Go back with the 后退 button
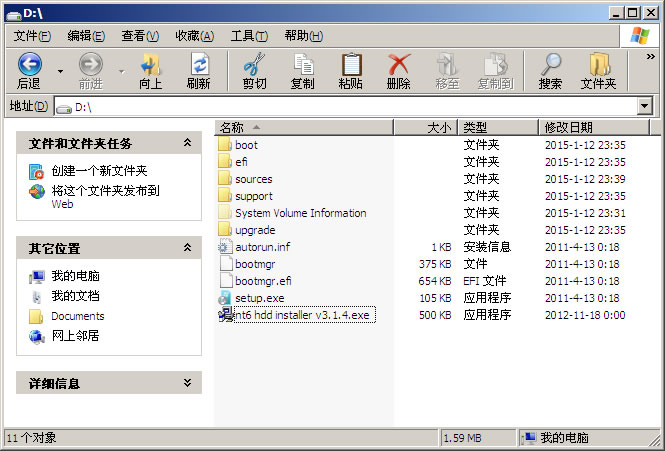This screenshot has height=451, width=665. click(x=29, y=71)
